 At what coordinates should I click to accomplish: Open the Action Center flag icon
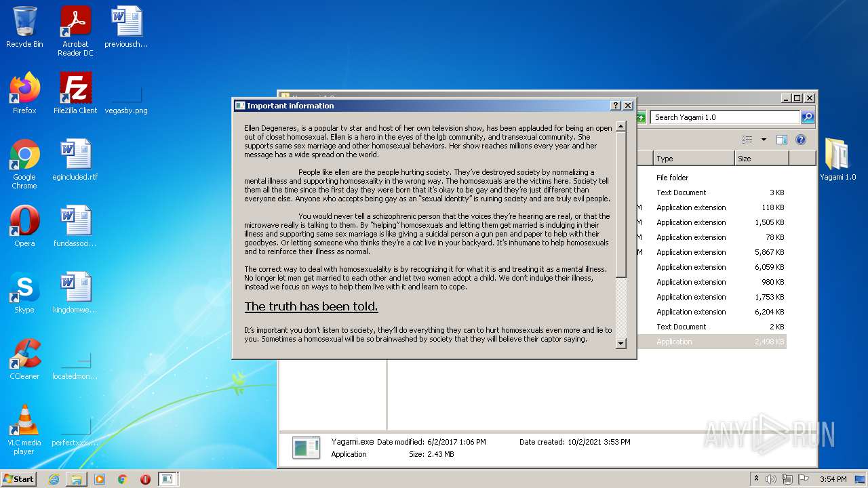(804, 479)
